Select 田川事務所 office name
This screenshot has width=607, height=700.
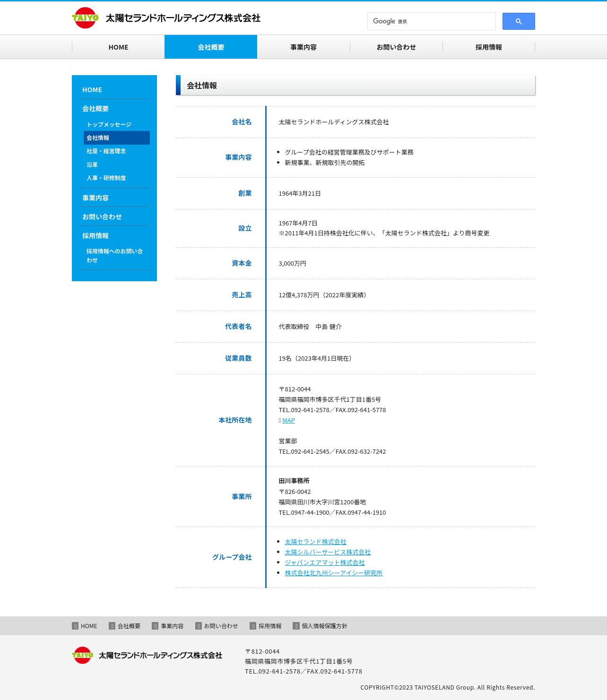pyautogui.click(x=294, y=481)
